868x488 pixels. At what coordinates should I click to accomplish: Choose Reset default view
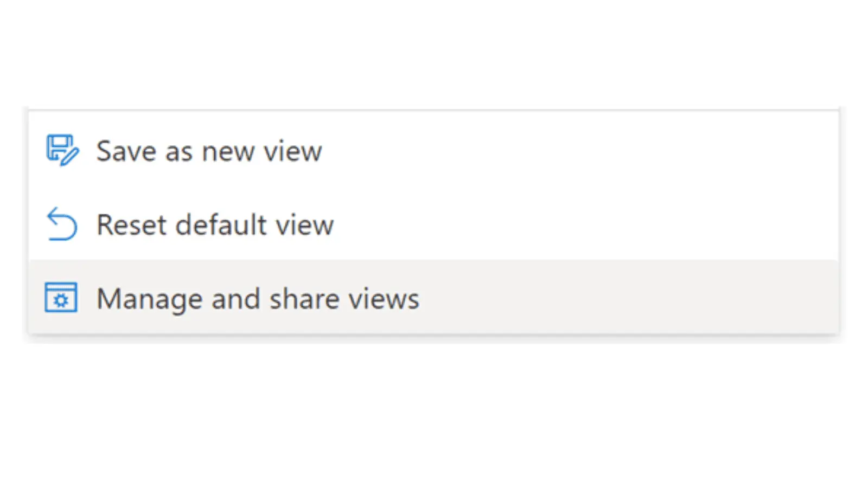click(x=433, y=224)
